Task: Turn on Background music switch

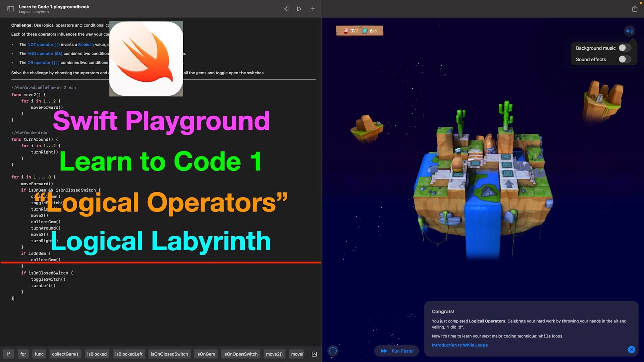Action: pos(624,48)
